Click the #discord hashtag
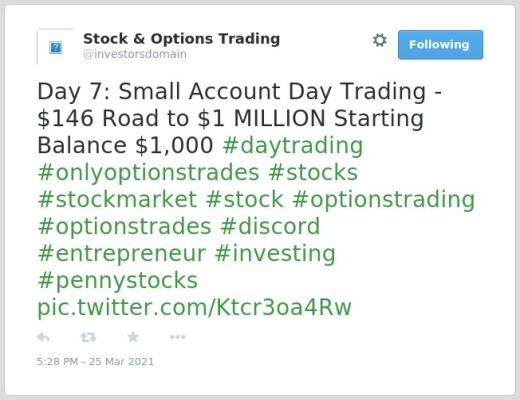 point(270,226)
